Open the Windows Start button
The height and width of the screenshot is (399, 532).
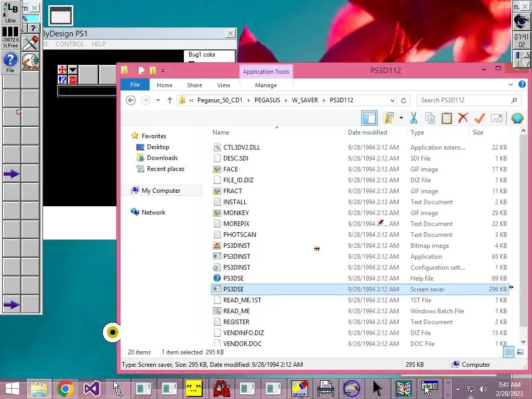[12, 389]
